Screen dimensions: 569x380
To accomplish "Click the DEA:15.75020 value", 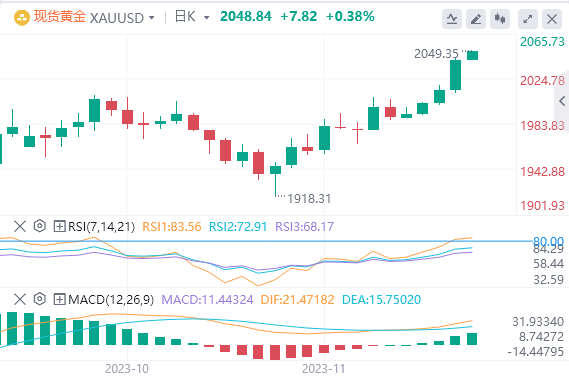I will [x=381, y=300].
